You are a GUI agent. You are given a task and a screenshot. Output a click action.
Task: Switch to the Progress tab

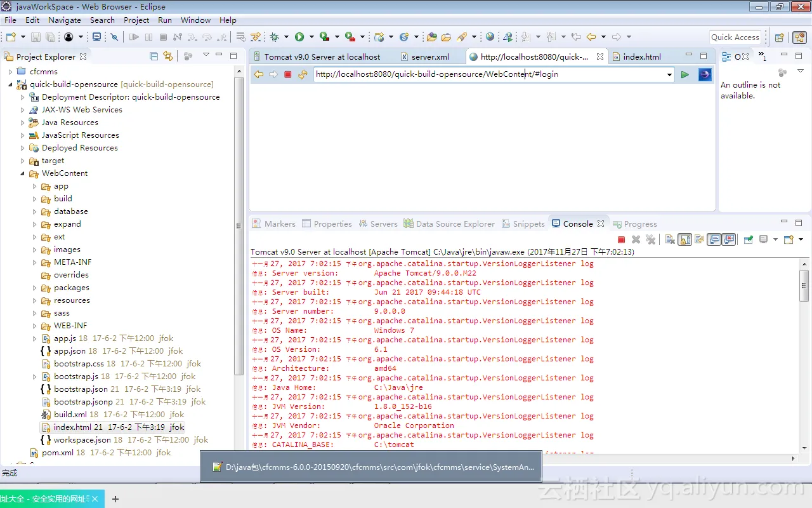click(x=634, y=224)
